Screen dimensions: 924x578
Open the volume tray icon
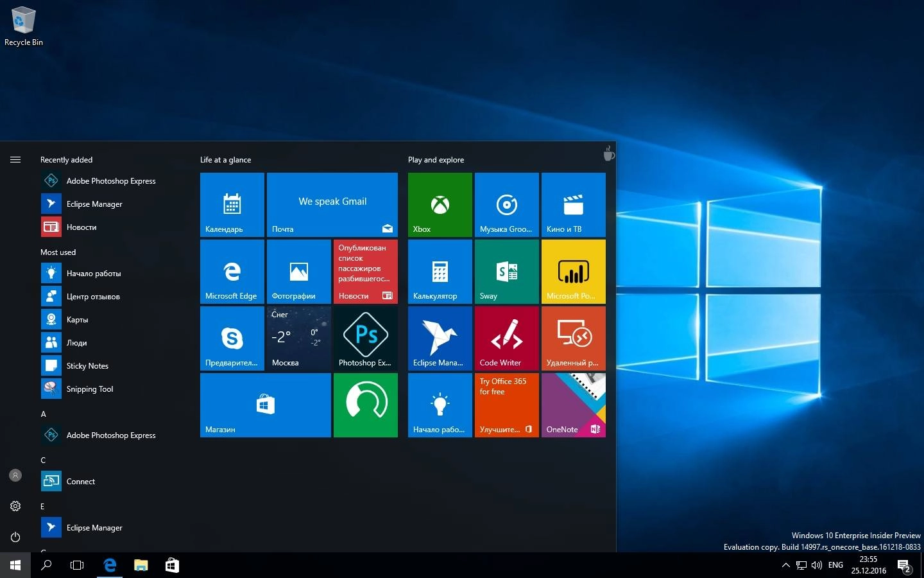pos(817,565)
